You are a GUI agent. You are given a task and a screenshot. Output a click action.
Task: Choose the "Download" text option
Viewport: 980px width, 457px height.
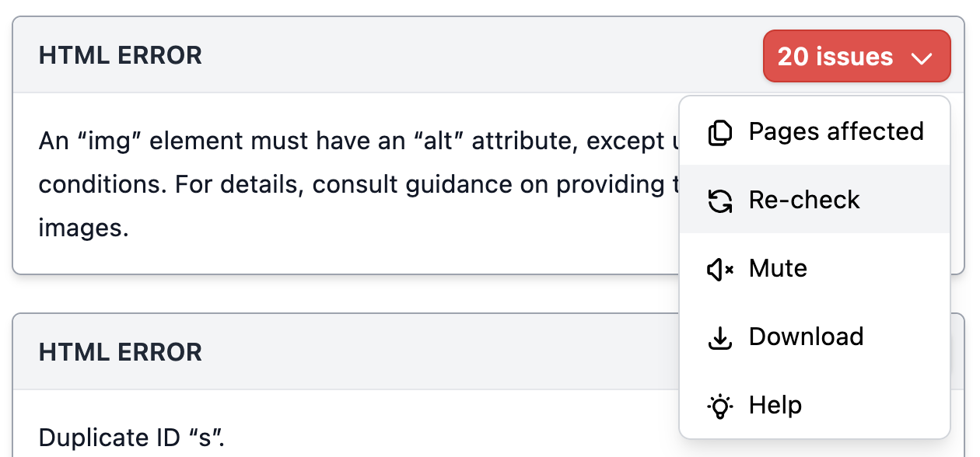[x=806, y=337]
